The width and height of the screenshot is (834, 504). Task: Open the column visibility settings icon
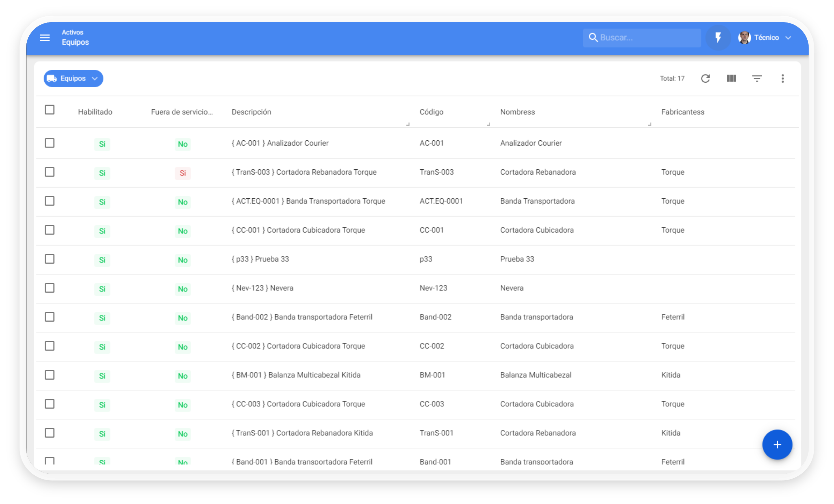[731, 78]
